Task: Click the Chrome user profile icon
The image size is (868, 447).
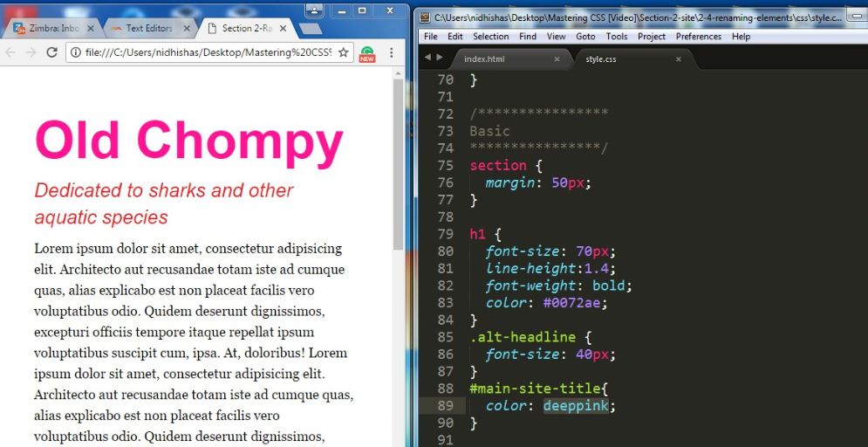Action: [314, 10]
